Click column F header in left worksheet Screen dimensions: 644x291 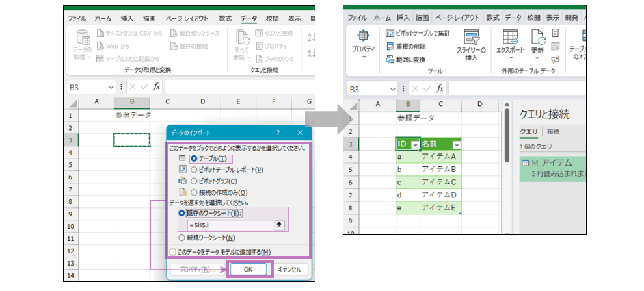[274, 103]
